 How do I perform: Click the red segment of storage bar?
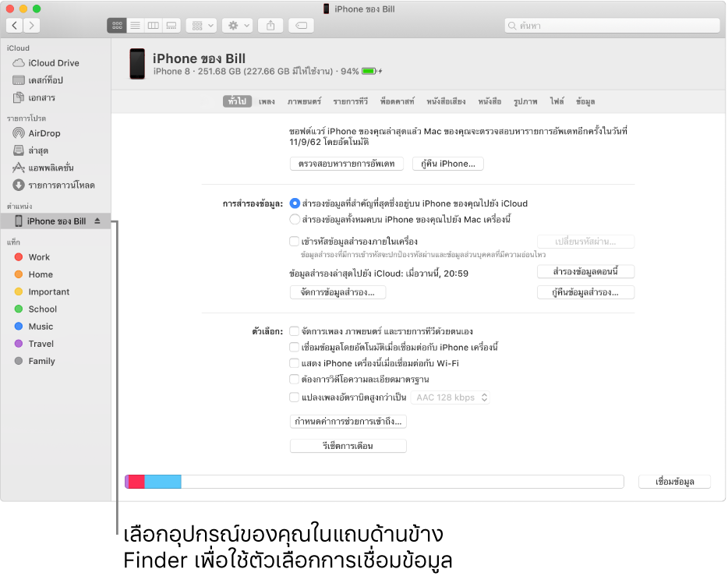136,482
